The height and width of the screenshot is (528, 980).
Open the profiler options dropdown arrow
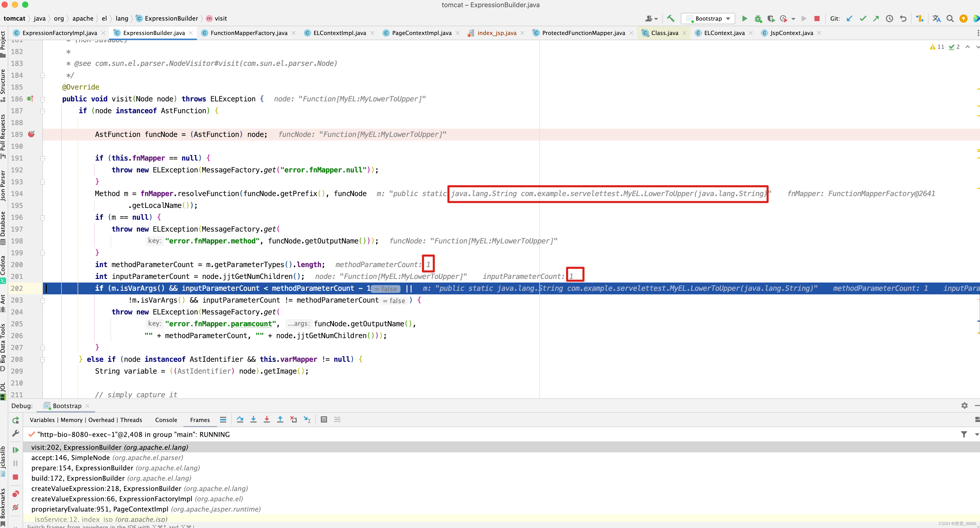[x=793, y=19]
